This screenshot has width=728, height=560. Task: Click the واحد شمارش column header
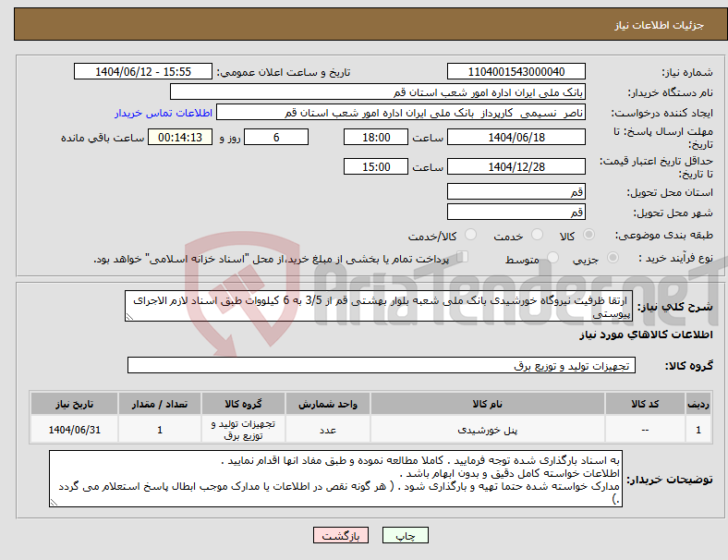point(328,404)
